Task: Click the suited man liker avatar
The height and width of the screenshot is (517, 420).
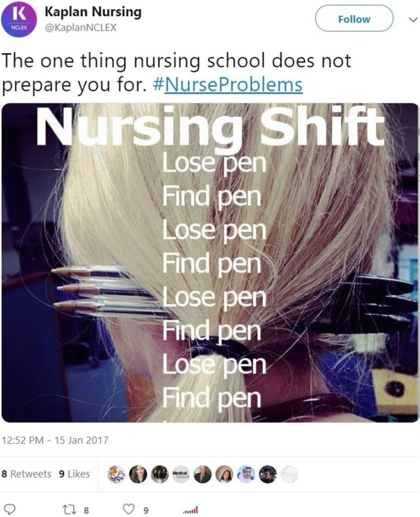Action: coord(202,474)
